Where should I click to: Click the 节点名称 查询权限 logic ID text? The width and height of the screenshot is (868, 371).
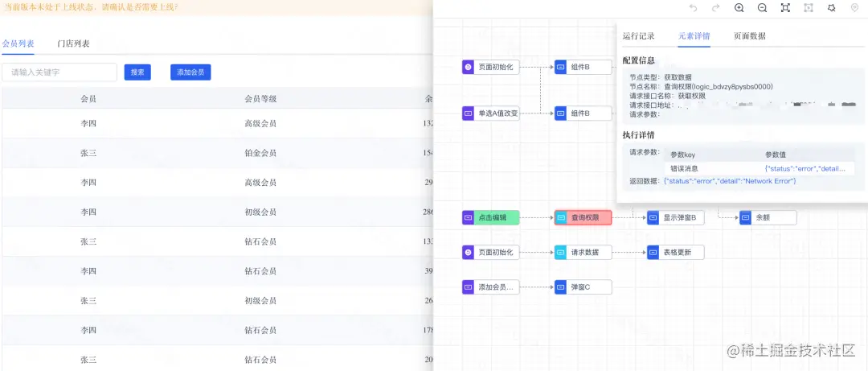(701, 86)
